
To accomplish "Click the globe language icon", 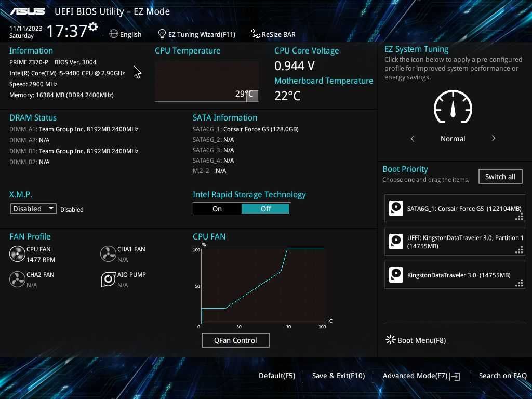I will [114, 34].
